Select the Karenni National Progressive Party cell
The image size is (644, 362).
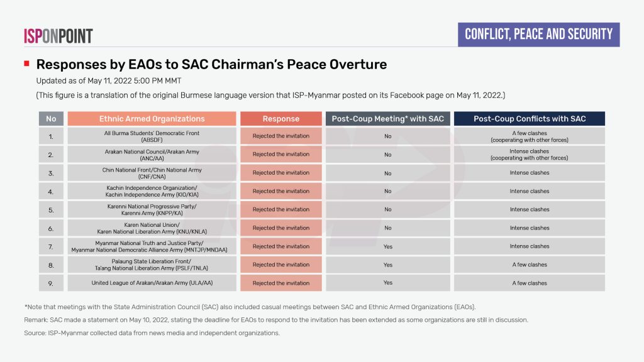[152, 209]
